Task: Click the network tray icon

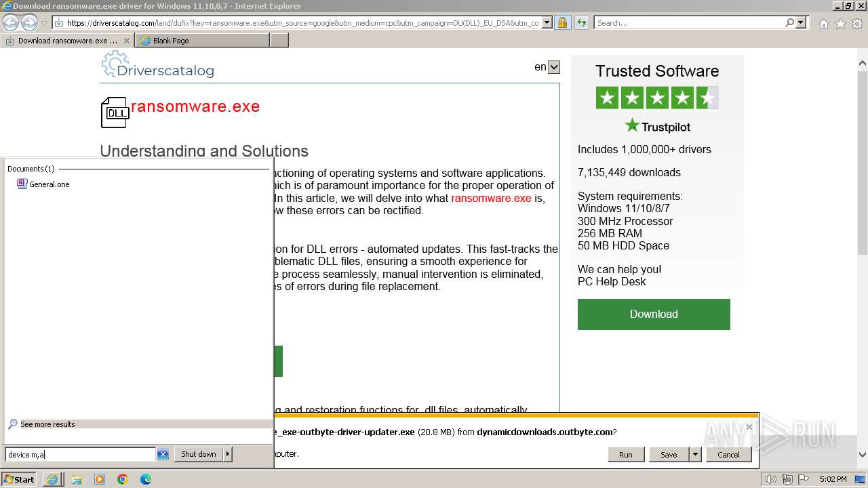Action: [787, 480]
